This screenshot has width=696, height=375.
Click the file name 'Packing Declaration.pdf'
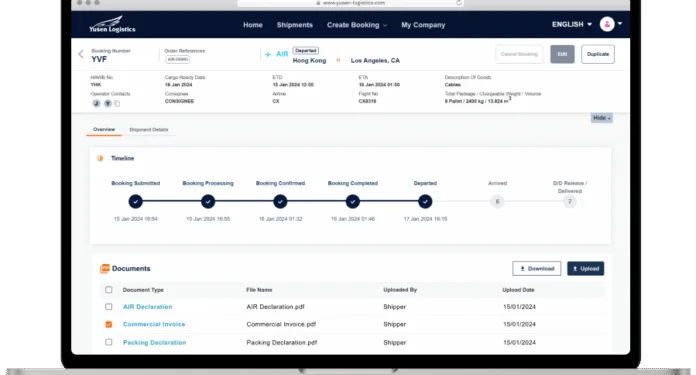282,342
